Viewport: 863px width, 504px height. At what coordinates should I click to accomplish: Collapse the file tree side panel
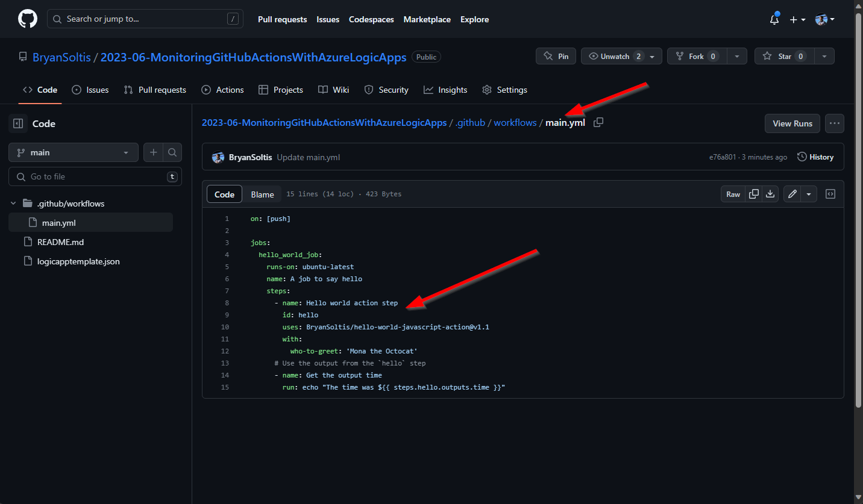click(x=18, y=123)
